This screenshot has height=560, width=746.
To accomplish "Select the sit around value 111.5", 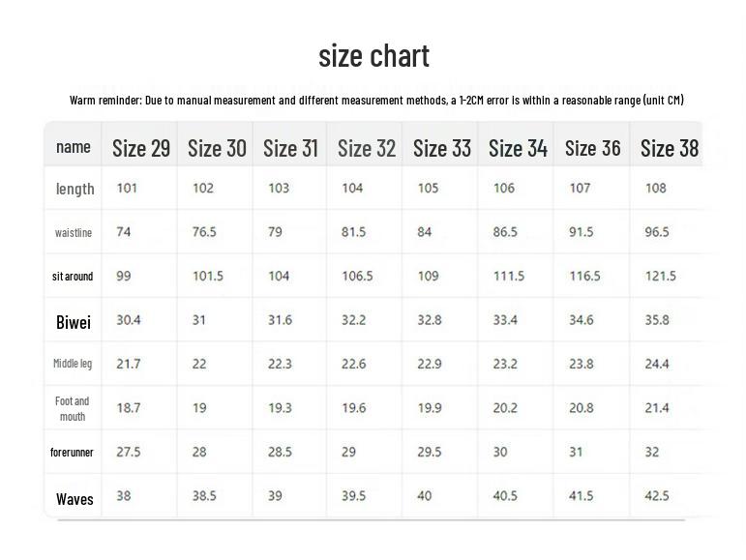I will click(x=508, y=276).
